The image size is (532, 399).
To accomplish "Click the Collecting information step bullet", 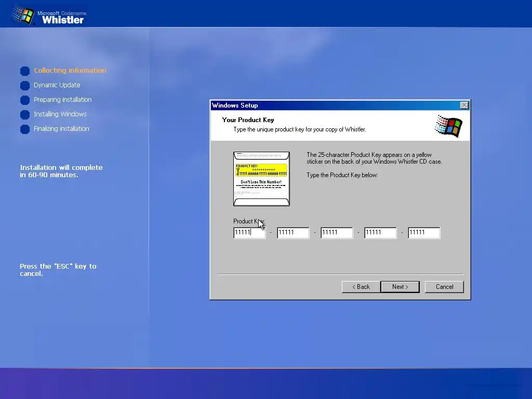I will (x=25, y=71).
